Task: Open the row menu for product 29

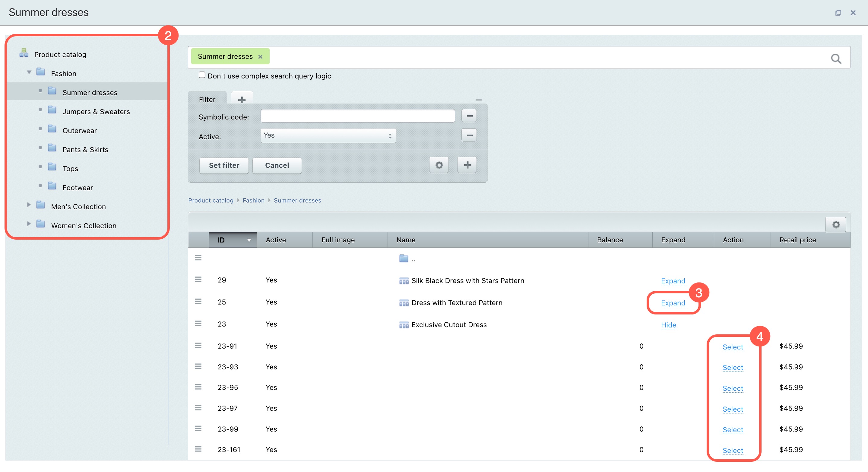Action: click(198, 280)
